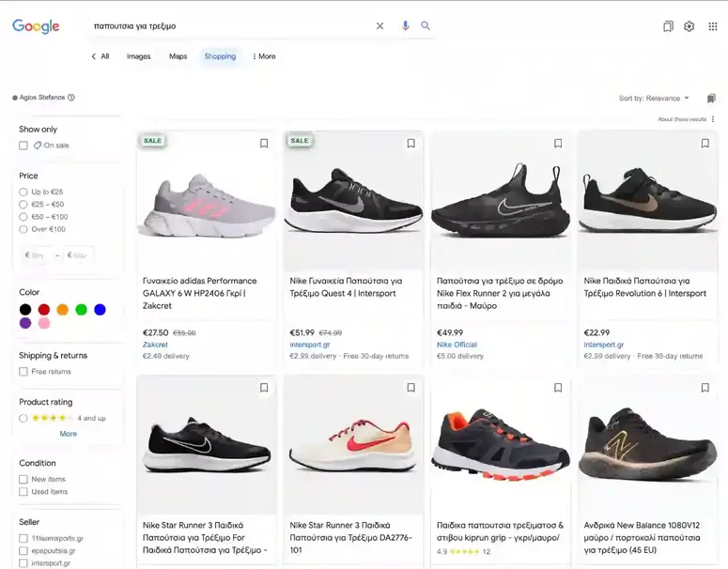Screen dimensions: 728x569
Task: Open the kiprun grip shoe image
Action: tap(501, 444)
